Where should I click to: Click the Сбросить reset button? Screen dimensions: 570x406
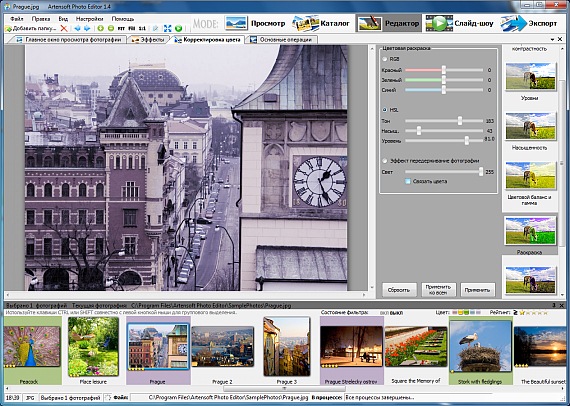coord(399,290)
